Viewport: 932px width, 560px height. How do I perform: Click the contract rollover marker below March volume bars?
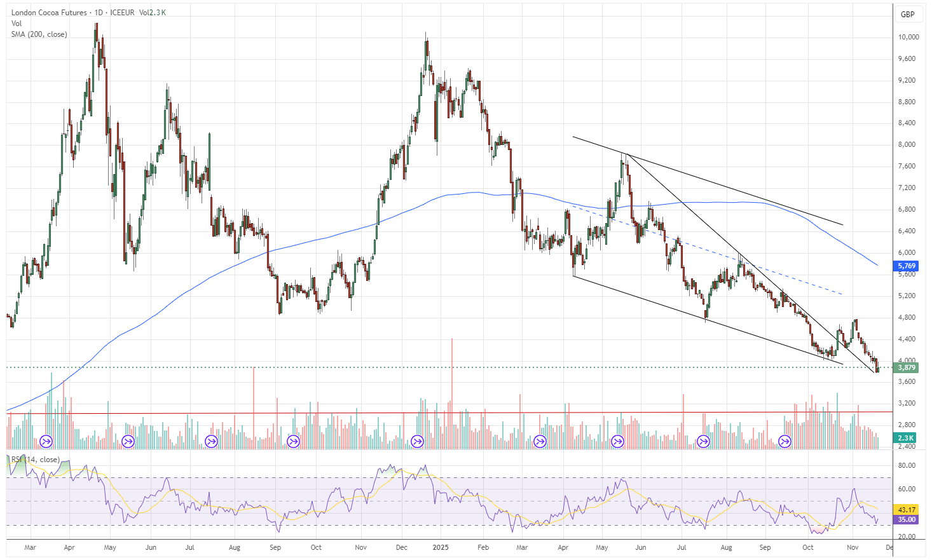point(45,440)
